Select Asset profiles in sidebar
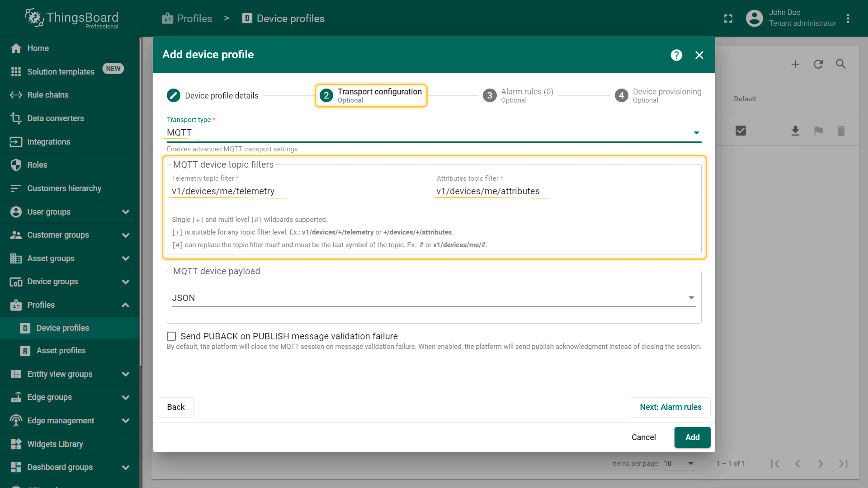The width and height of the screenshot is (868, 488). [70, 351]
